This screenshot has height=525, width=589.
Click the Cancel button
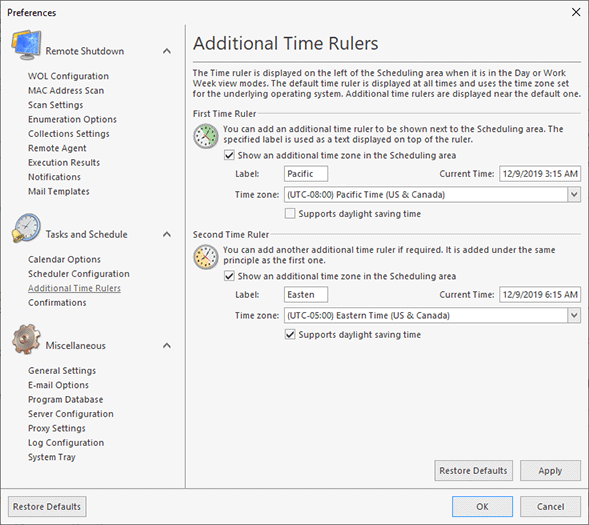(550, 507)
